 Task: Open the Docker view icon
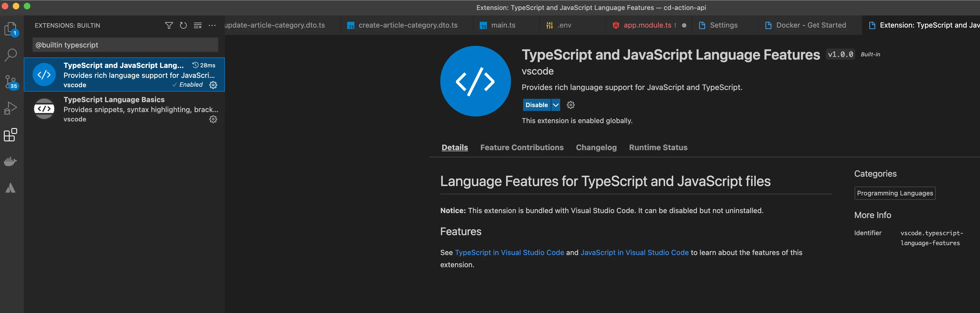pos(11,161)
